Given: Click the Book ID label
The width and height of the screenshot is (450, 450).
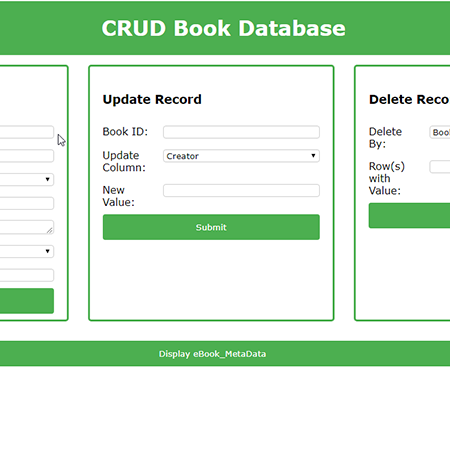Looking at the screenshot, I should coord(125,132).
